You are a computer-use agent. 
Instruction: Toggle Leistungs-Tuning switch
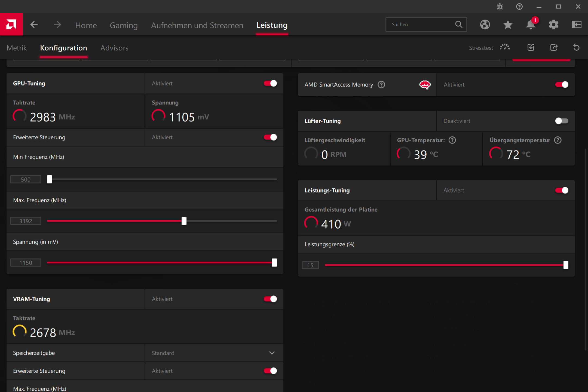[562, 190]
